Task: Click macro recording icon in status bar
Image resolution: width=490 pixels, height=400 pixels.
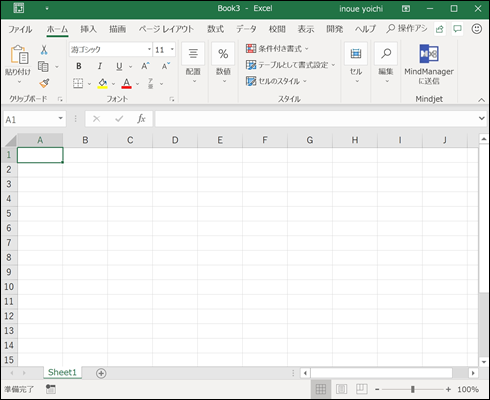Action: 51,389
